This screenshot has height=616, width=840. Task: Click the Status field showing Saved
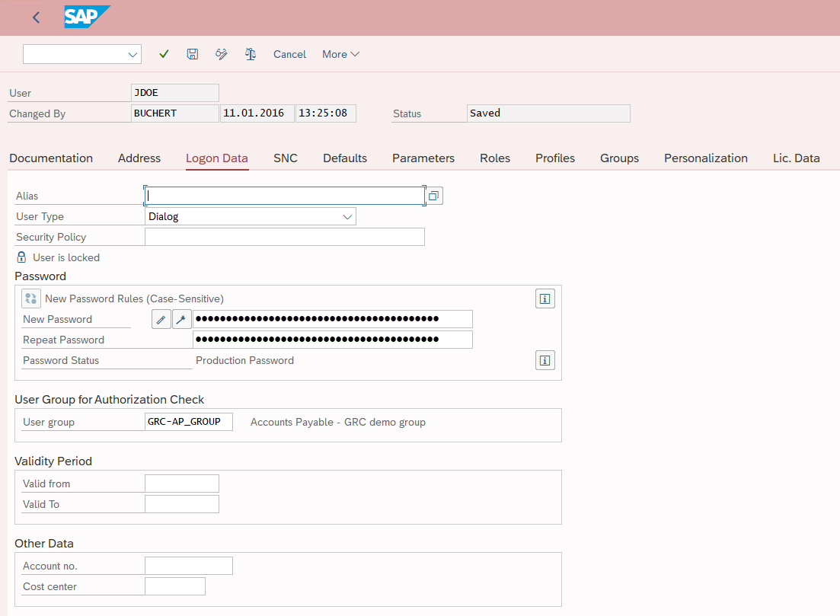[x=548, y=113]
